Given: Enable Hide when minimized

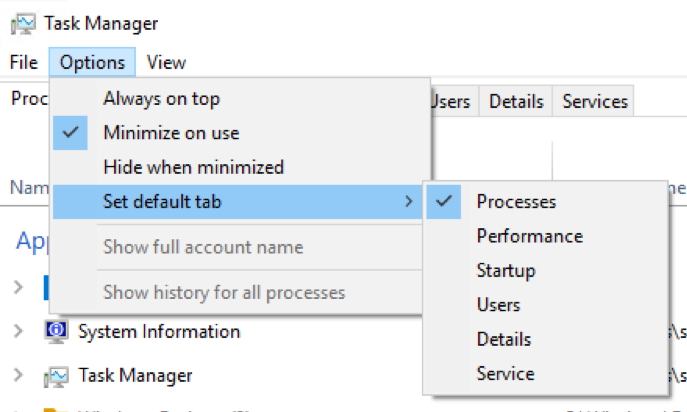Looking at the screenshot, I should 193,167.
